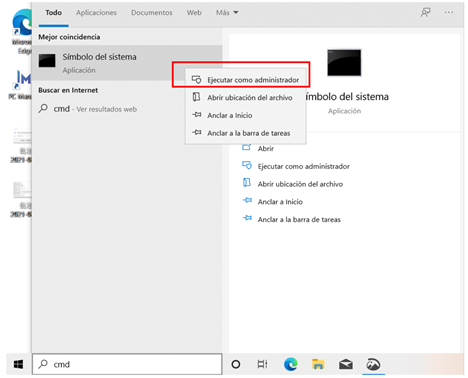Open the Mail app in taskbar
The width and height of the screenshot is (468, 378).
tap(346, 364)
